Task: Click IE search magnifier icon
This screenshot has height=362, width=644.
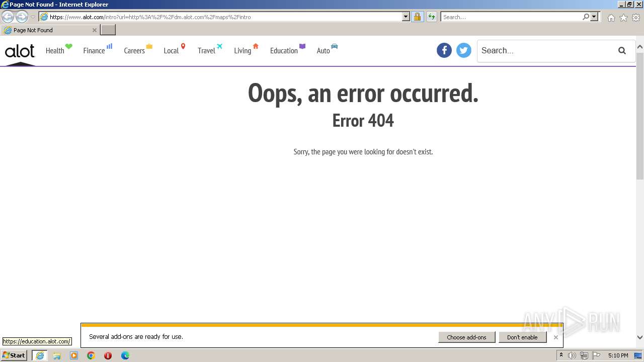Action: (586, 17)
